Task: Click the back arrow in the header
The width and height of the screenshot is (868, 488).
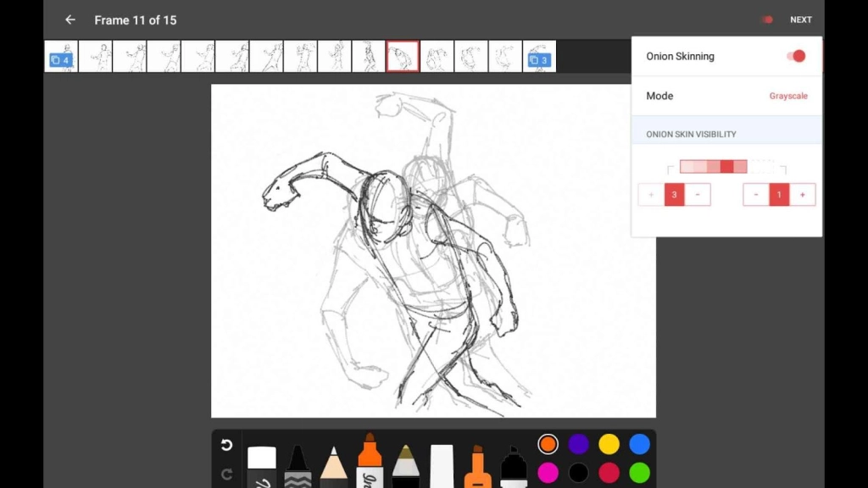Action: pyautogui.click(x=70, y=19)
